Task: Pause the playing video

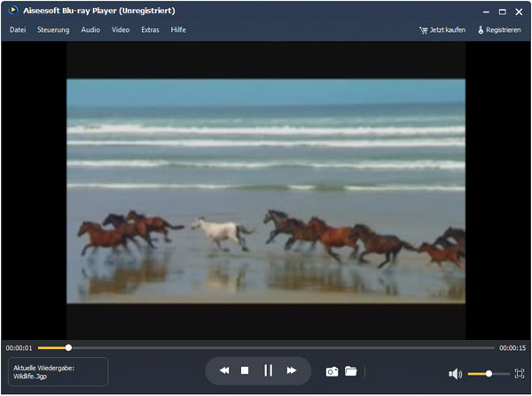Action: (x=268, y=370)
